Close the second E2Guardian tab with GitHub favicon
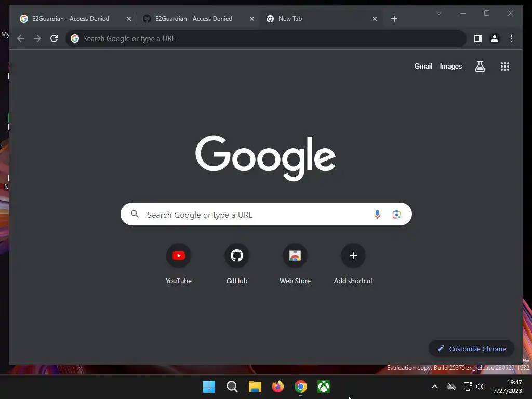The height and width of the screenshot is (399, 532). (x=252, y=19)
